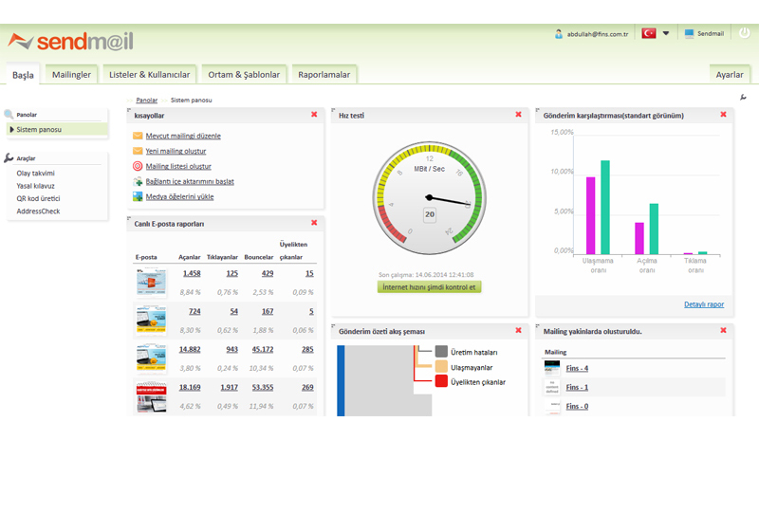Open the Fins - 4 mailing link

(577, 368)
